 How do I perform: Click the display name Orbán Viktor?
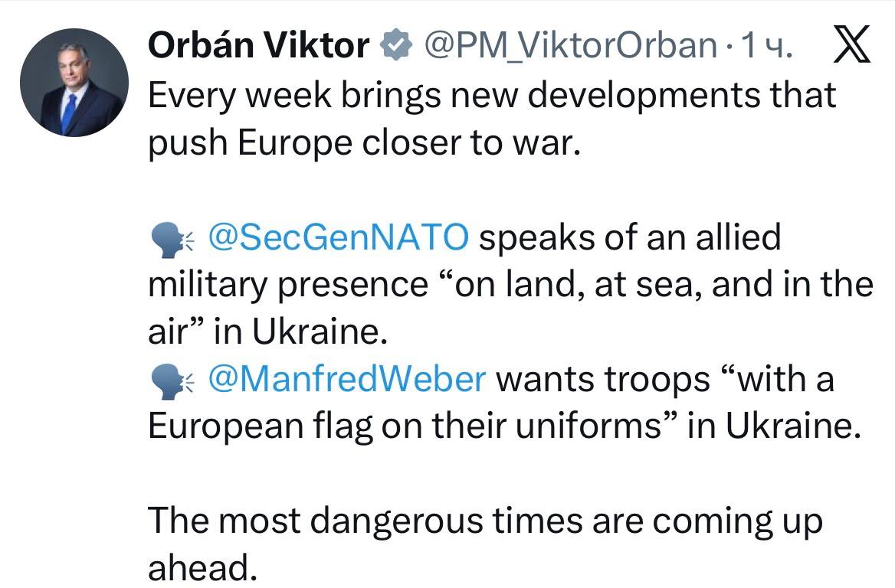click(x=258, y=48)
